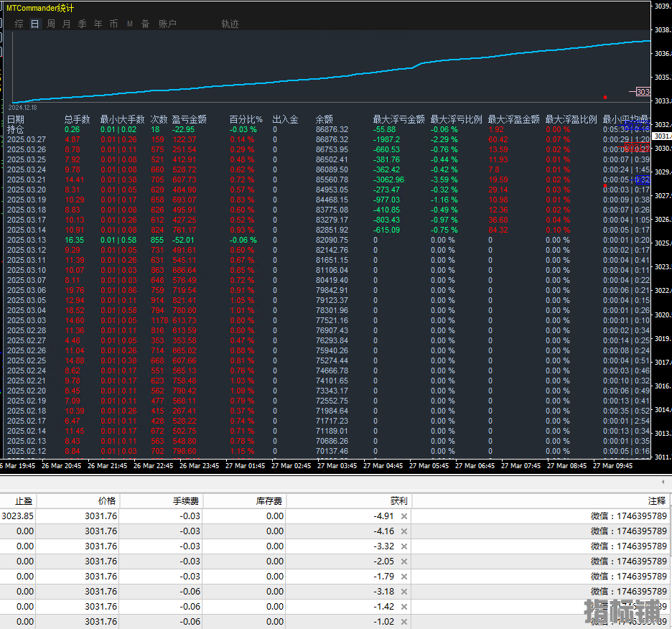Close the order showing -2.05 profit
The image size is (672, 629).
(x=403, y=562)
